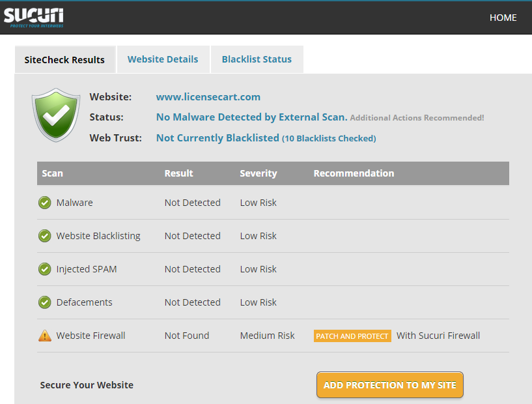
Task: Click Not Detected result in Malware row
Action: [193, 203]
